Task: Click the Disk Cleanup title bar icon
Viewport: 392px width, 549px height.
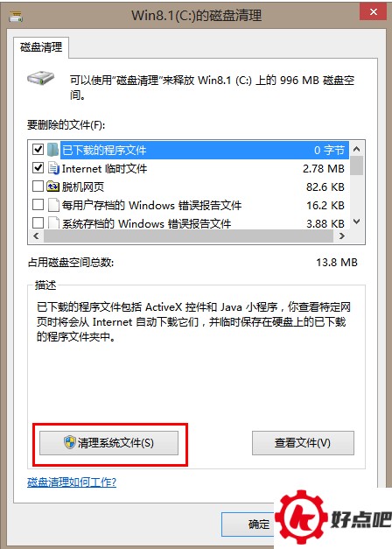Action: point(16,16)
